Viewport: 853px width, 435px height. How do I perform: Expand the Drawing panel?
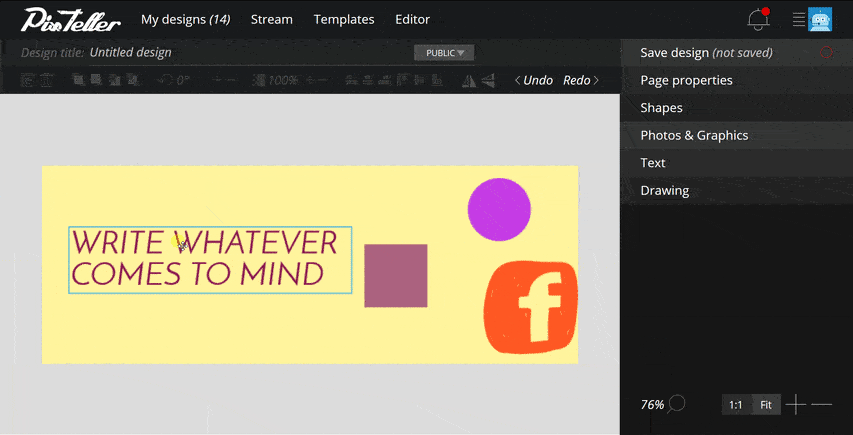[x=737, y=190]
